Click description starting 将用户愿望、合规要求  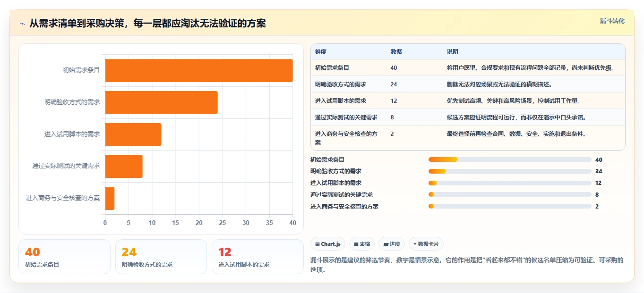[x=531, y=68]
